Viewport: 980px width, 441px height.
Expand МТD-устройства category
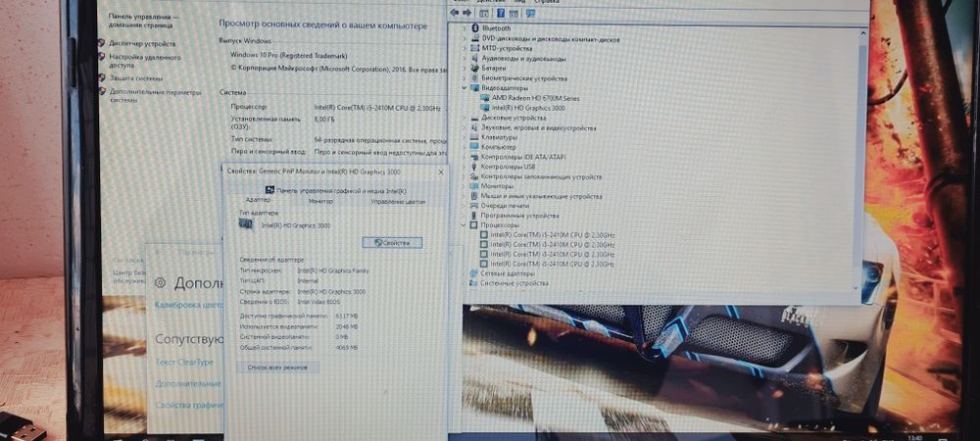(465, 48)
